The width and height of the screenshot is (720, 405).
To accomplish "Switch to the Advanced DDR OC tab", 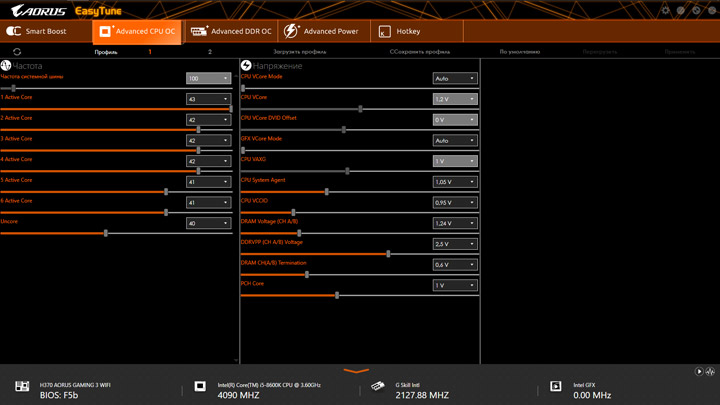I will pyautogui.click(x=231, y=32).
